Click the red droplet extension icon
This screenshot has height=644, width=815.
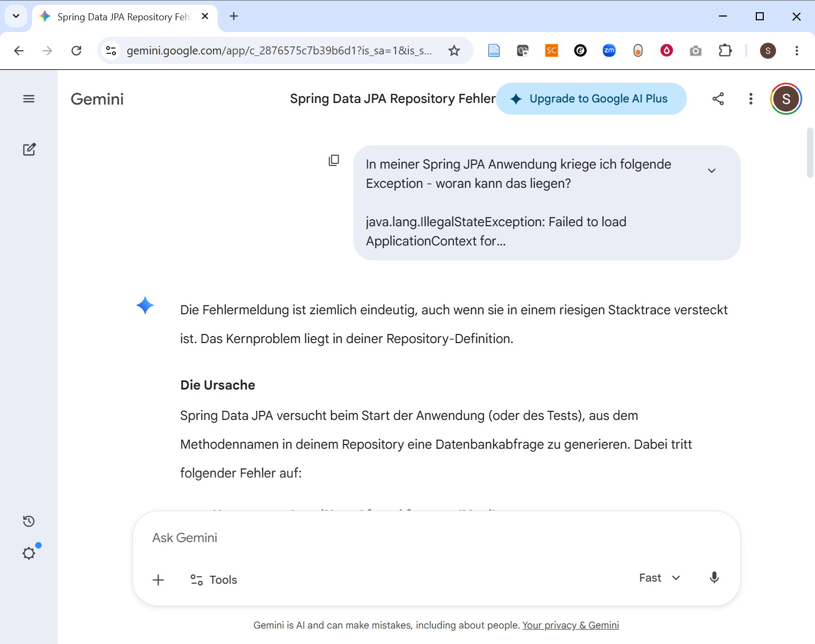(667, 51)
